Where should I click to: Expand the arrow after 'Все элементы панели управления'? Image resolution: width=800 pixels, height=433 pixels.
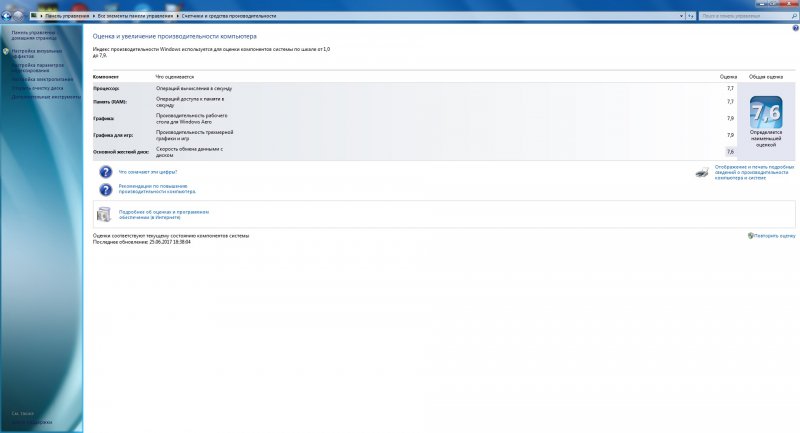click(x=177, y=16)
